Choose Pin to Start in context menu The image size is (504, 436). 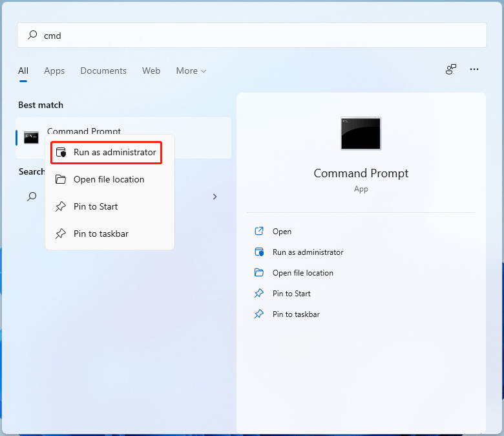(110, 206)
